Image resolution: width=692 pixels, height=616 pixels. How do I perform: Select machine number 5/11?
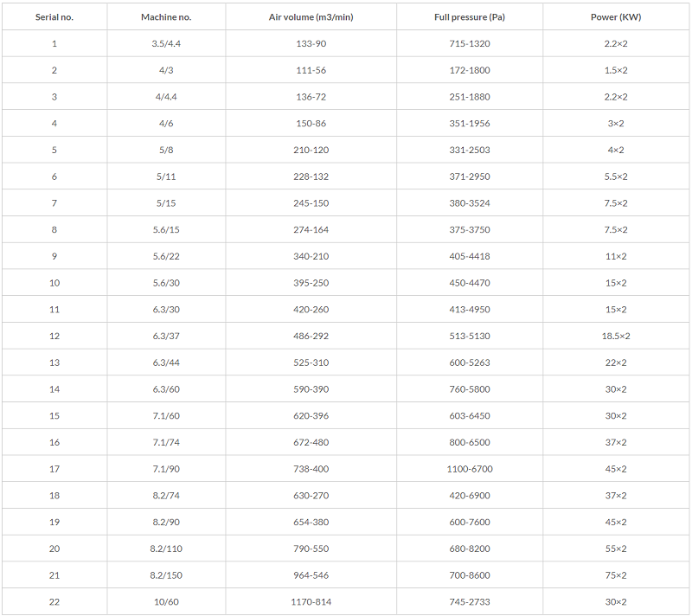(166, 176)
